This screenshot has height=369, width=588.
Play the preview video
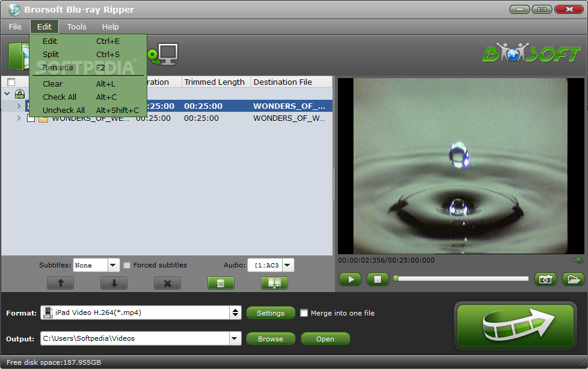coord(351,279)
